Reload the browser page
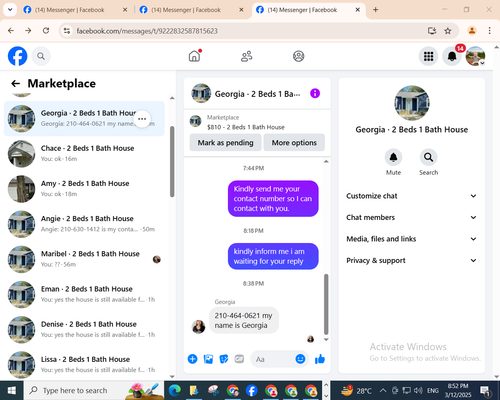The image size is (500, 400). point(46,31)
